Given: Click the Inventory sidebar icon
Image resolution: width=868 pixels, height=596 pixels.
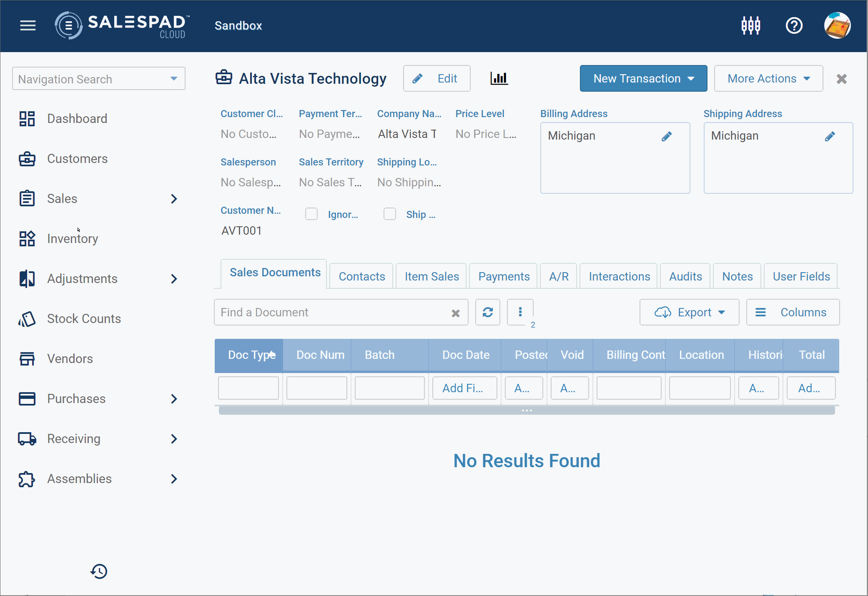Looking at the screenshot, I should [x=27, y=239].
